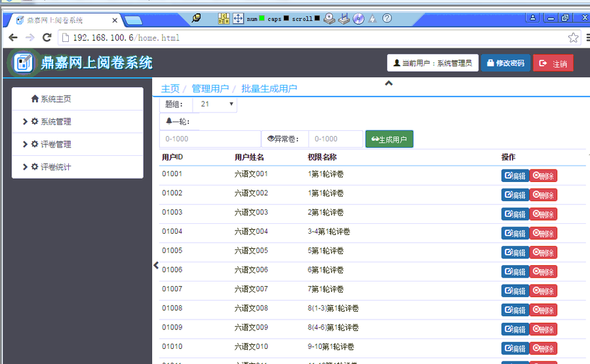The height and width of the screenshot is (364, 590).
Task: Click the disc drive icon in top toolbar
Action: pos(329,18)
